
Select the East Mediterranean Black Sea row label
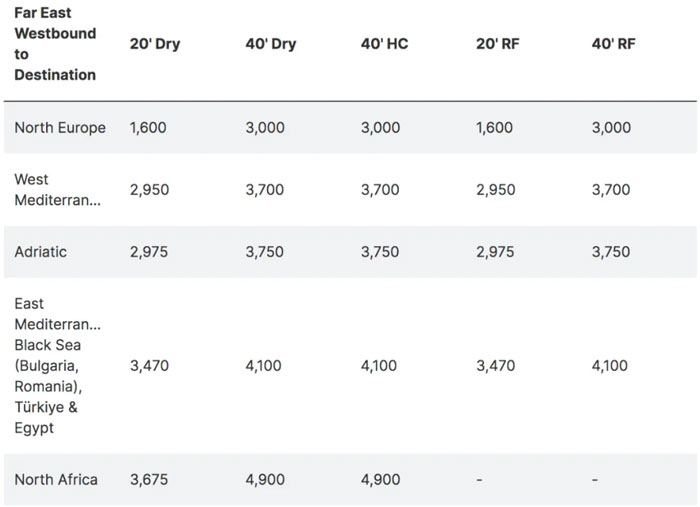point(58,366)
